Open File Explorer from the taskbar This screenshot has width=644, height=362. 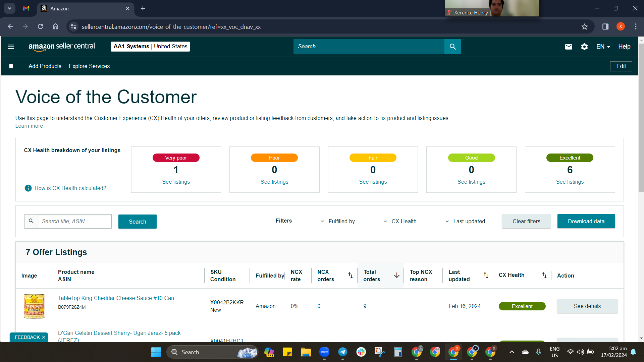click(306, 352)
